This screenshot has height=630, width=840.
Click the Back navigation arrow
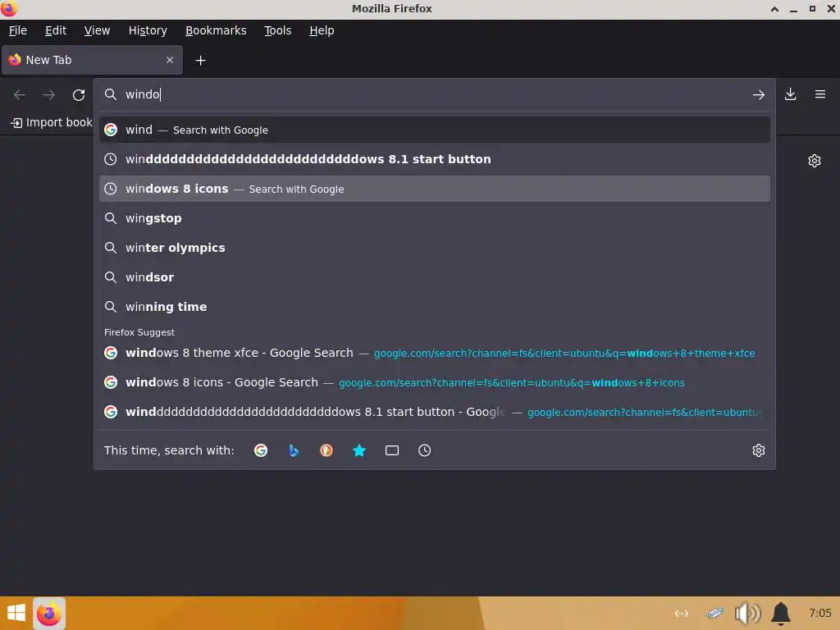[x=20, y=95]
